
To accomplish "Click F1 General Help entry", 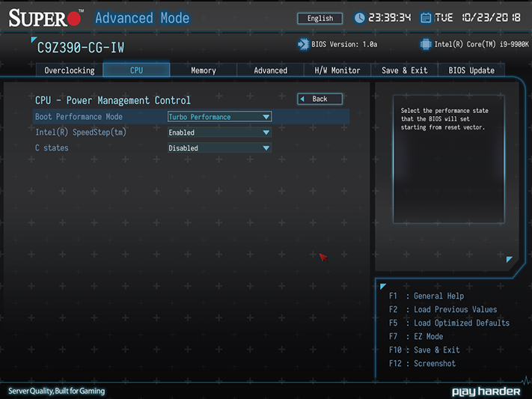I will click(426, 296).
